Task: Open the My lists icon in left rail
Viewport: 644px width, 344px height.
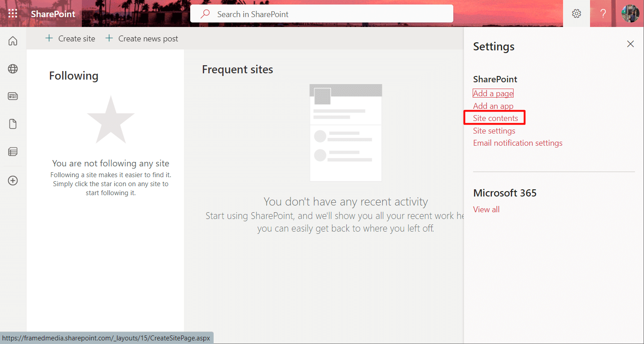Action: 13,152
